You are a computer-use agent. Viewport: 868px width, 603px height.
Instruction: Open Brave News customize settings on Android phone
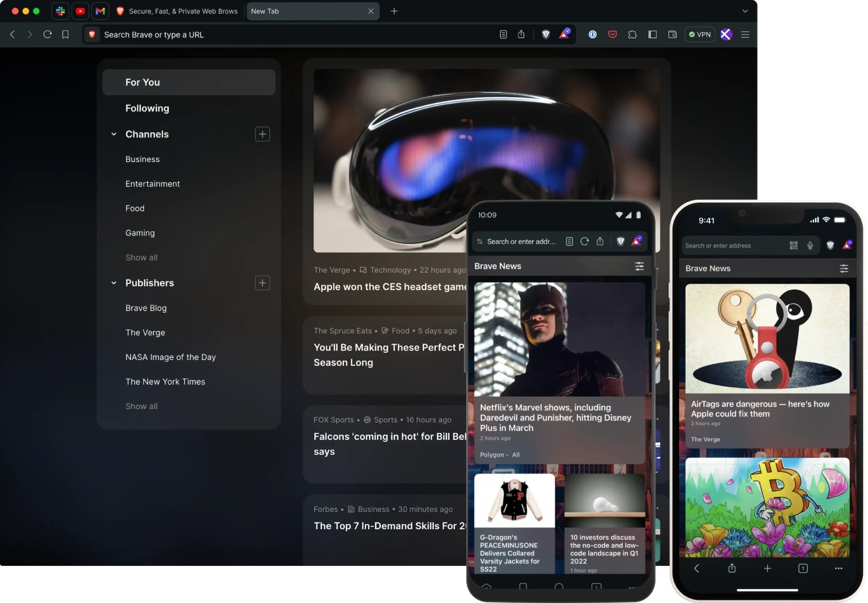[x=639, y=266]
